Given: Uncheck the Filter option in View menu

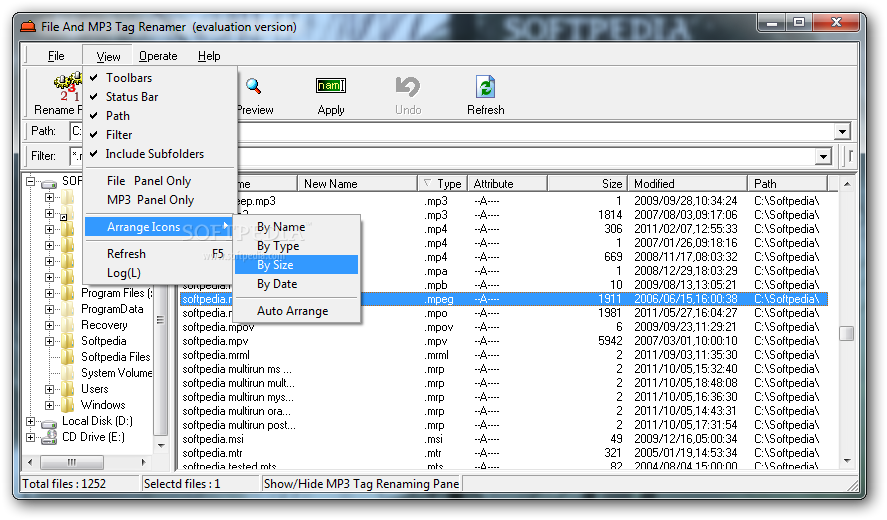Looking at the screenshot, I should click(160, 135).
